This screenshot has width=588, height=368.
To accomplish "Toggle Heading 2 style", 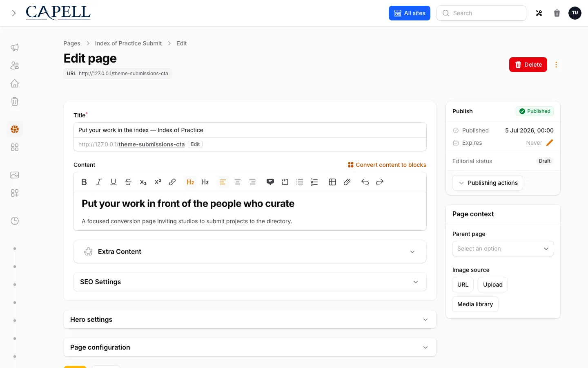I will pyautogui.click(x=190, y=182).
